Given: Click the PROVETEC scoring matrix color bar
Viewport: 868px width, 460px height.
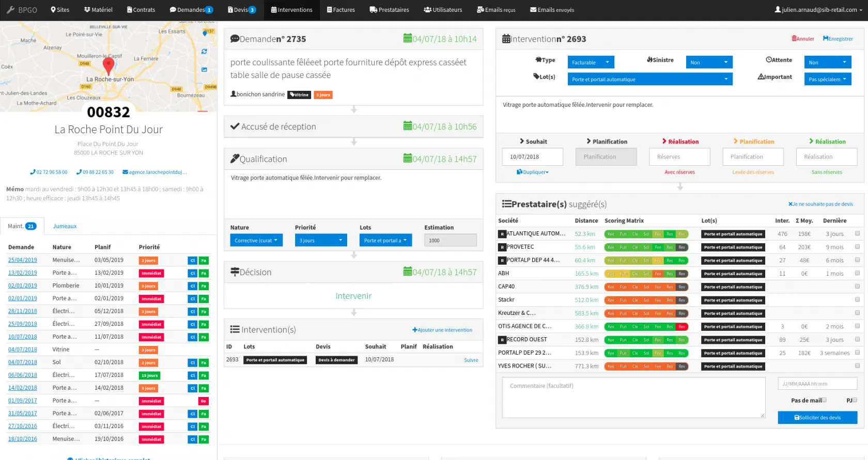Looking at the screenshot, I should click(x=646, y=247).
